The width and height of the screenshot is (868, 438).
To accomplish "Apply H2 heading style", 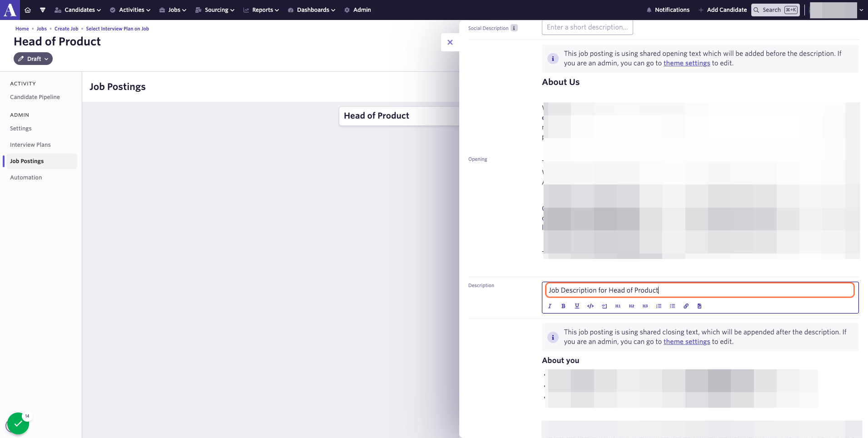I will pyautogui.click(x=631, y=306).
